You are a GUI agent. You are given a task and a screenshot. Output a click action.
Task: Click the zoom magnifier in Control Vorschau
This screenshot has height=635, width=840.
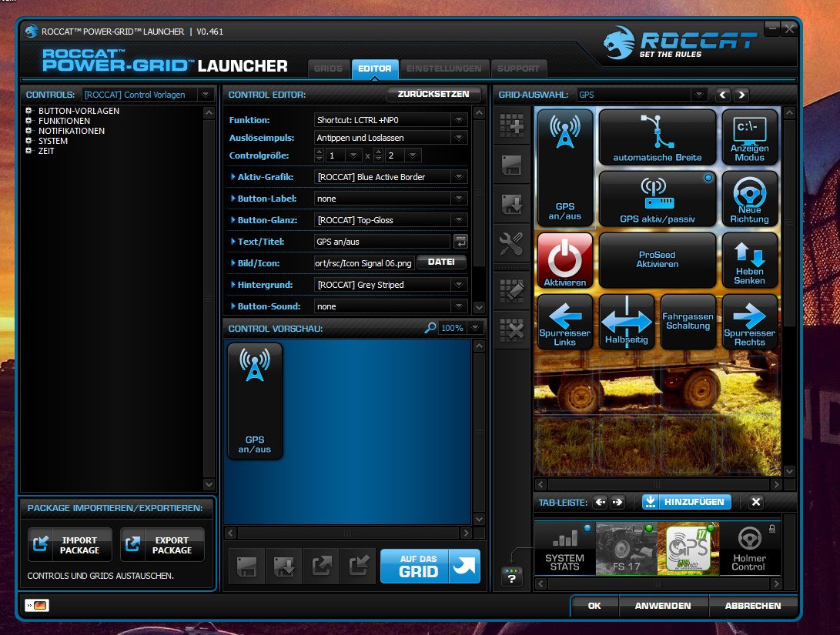point(430,328)
